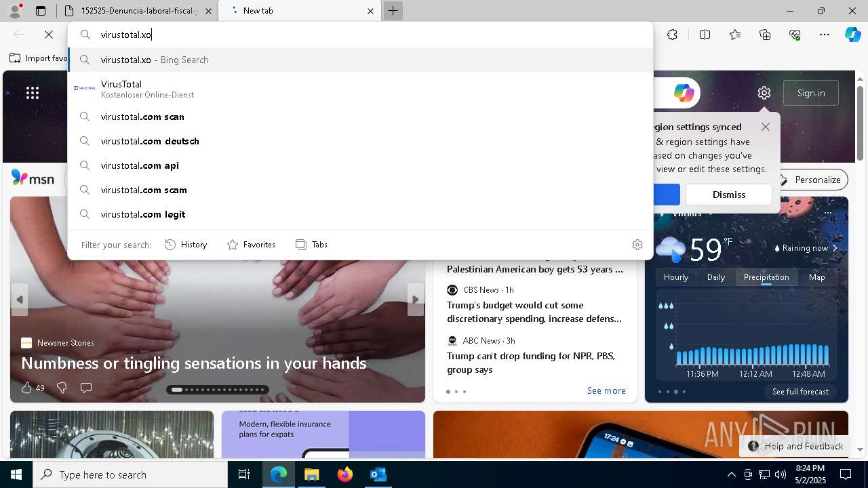Viewport: 868px width, 488px height.
Task: Close the New tab tab
Action: pos(370,11)
